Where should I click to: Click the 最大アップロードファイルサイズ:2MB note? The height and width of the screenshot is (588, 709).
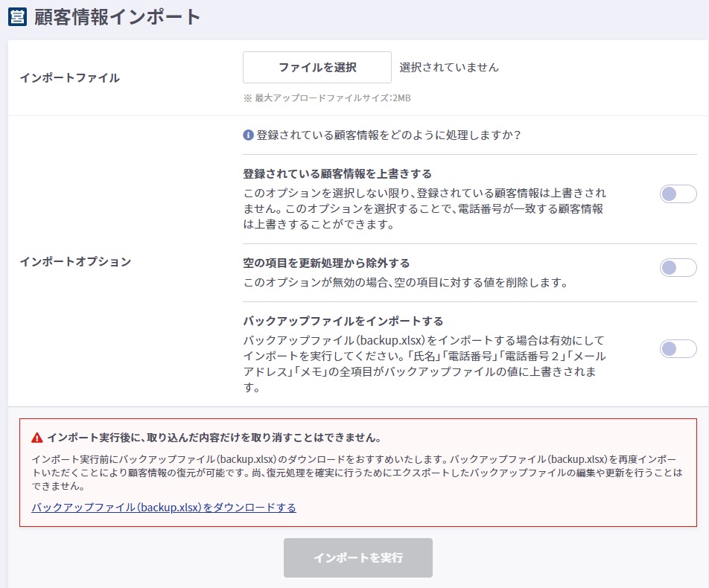[x=326, y=98]
